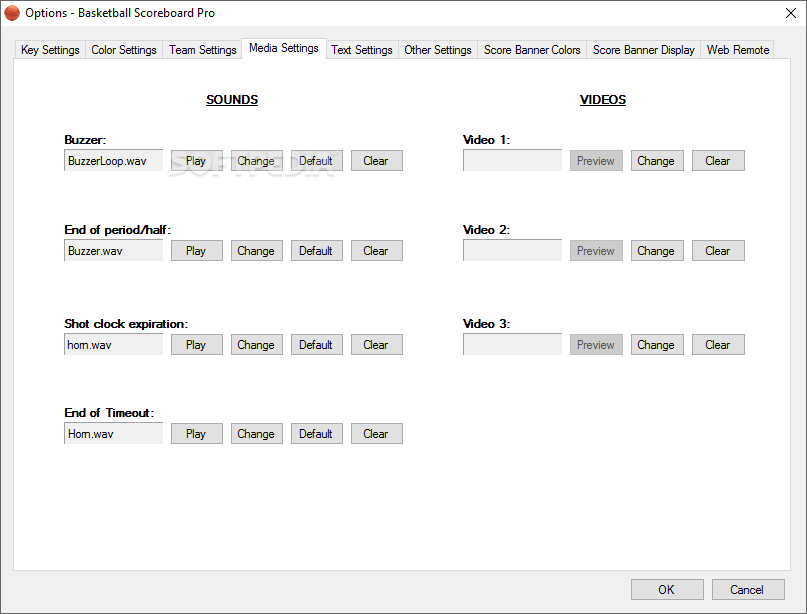Switch to Score Banner Colors tab

coord(532,50)
